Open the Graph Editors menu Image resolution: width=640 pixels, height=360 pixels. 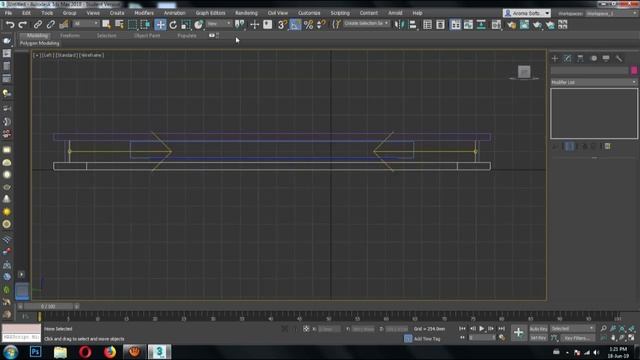(210, 13)
